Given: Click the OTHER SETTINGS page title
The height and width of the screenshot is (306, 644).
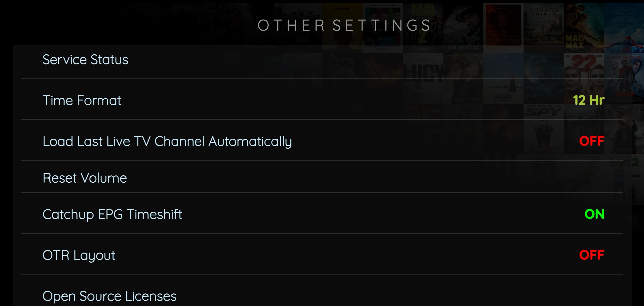Looking at the screenshot, I should (x=344, y=25).
